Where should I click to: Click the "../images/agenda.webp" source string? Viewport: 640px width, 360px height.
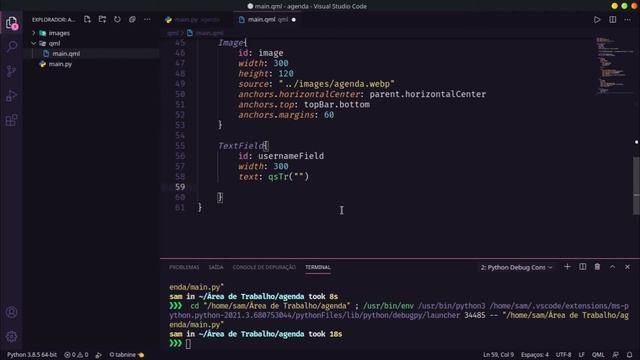(337, 84)
